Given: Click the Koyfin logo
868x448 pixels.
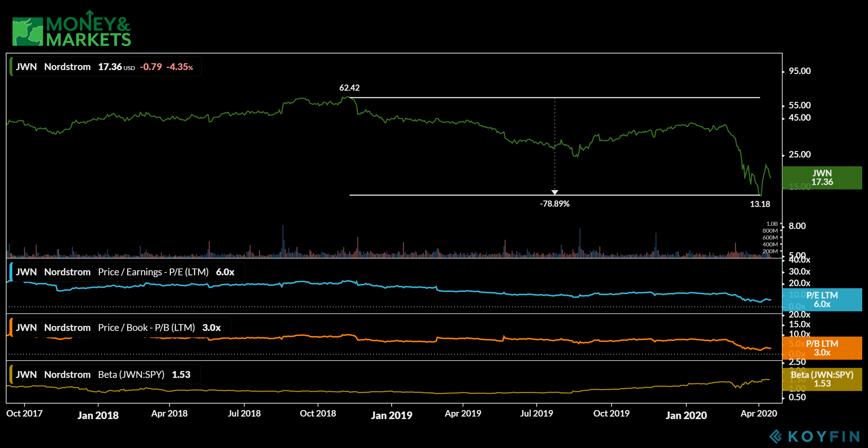Looking at the screenshot, I should [x=814, y=436].
